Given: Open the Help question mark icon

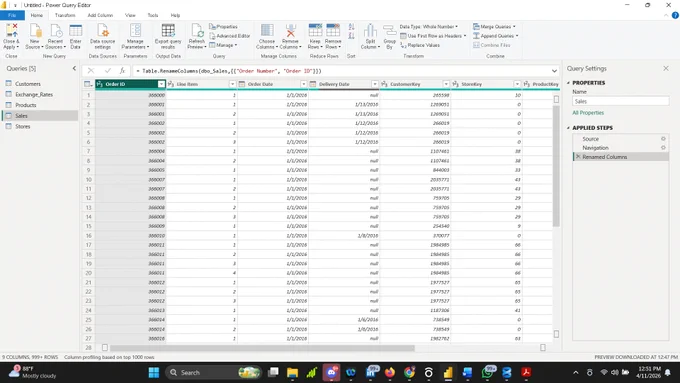Looking at the screenshot, I should [675, 15].
